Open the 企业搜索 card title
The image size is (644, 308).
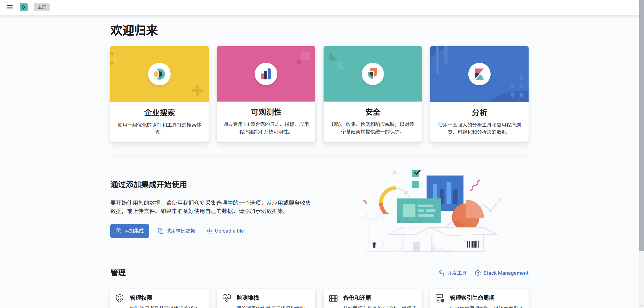tap(159, 113)
